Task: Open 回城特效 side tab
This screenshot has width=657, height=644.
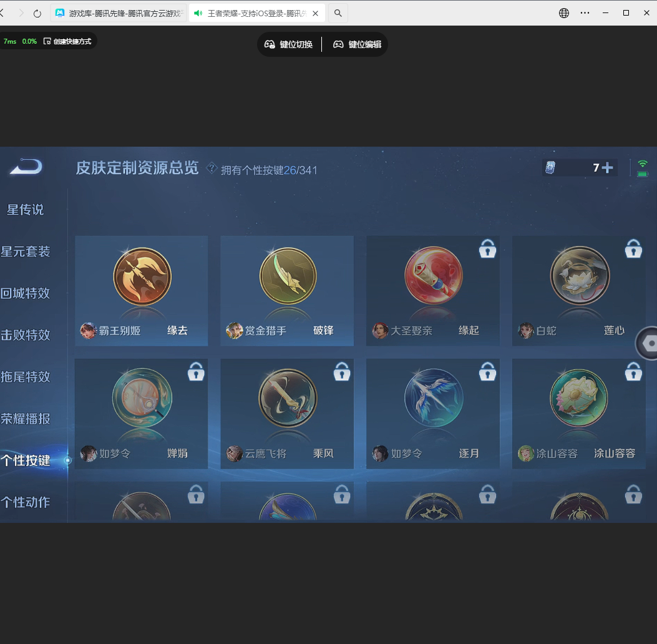Action: [26, 293]
